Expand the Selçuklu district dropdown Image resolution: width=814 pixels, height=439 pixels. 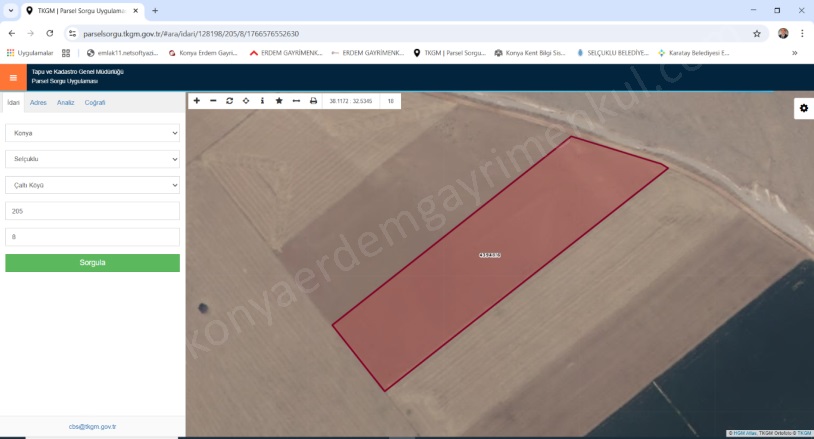(92, 159)
